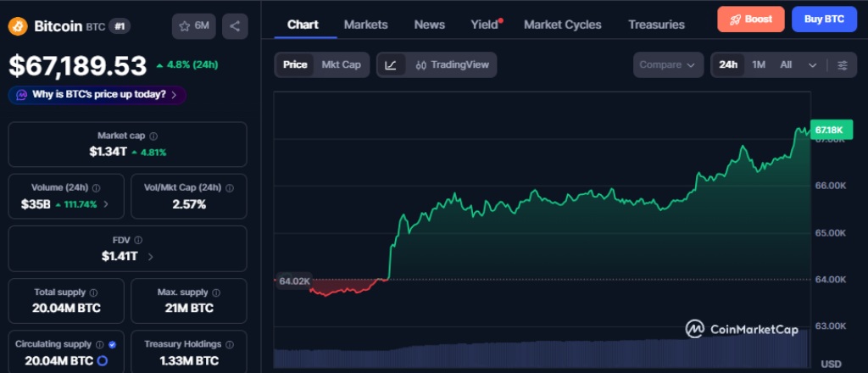Click the $1.41T FDV value
Image resolution: width=868 pixels, height=373 pixels.
120,256
